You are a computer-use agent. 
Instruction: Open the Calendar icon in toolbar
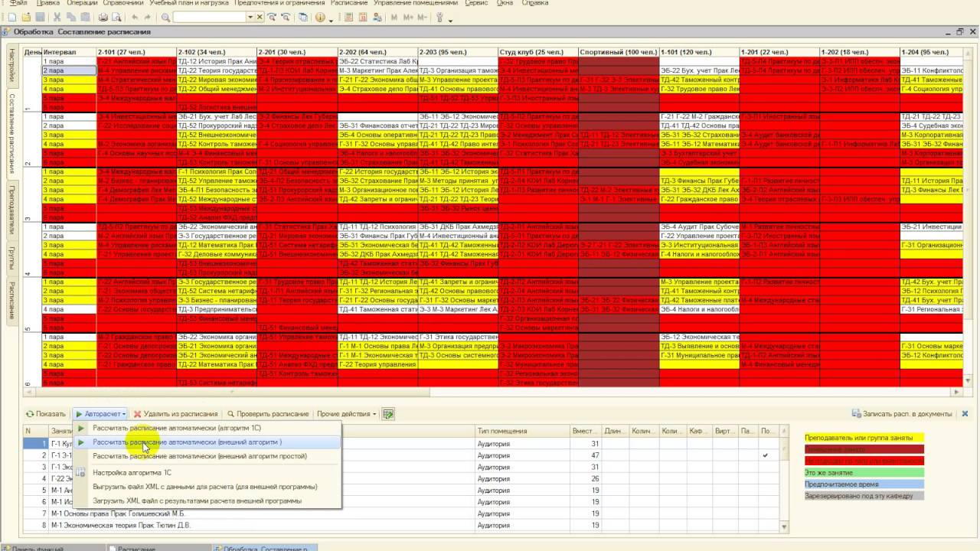pyautogui.click(x=362, y=17)
